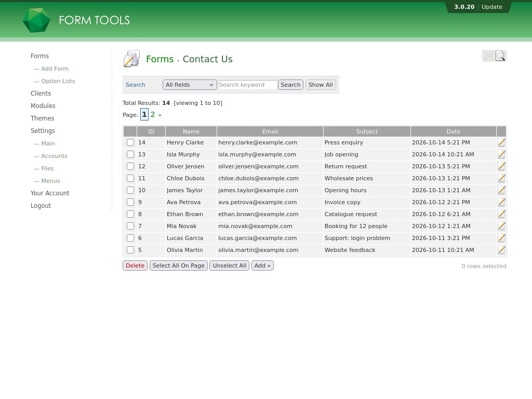Mark the Ethan Brown row checkbox

[x=130, y=214]
